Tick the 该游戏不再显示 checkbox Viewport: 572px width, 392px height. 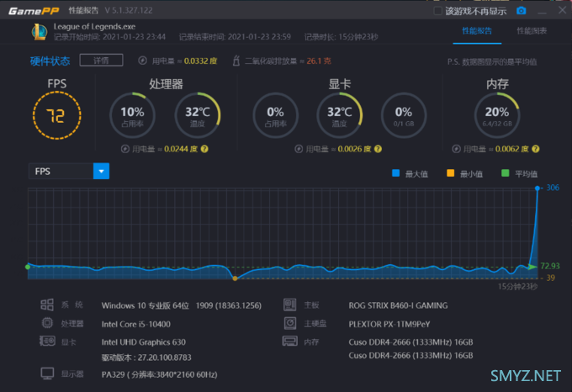[437, 11]
